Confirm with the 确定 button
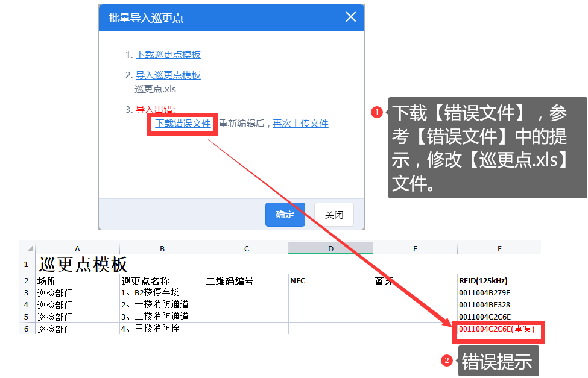The image size is (588, 378). coord(285,215)
